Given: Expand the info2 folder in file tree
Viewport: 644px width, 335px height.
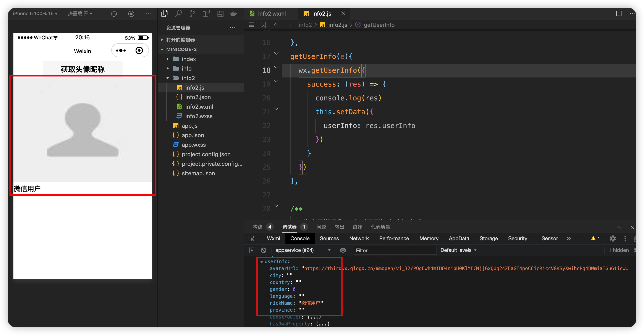Looking at the screenshot, I should point(167,78).
